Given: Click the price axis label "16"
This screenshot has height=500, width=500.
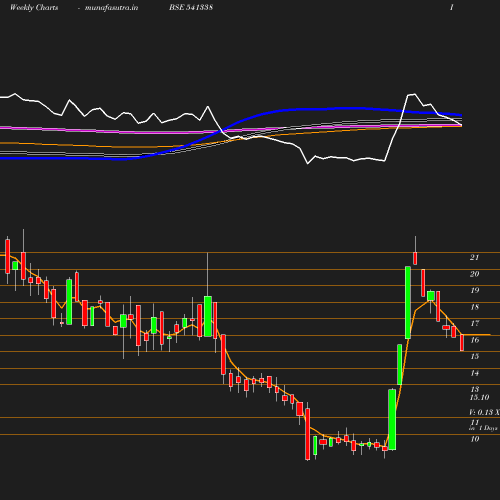Looking at the screenshot, I should click(475, 340).
